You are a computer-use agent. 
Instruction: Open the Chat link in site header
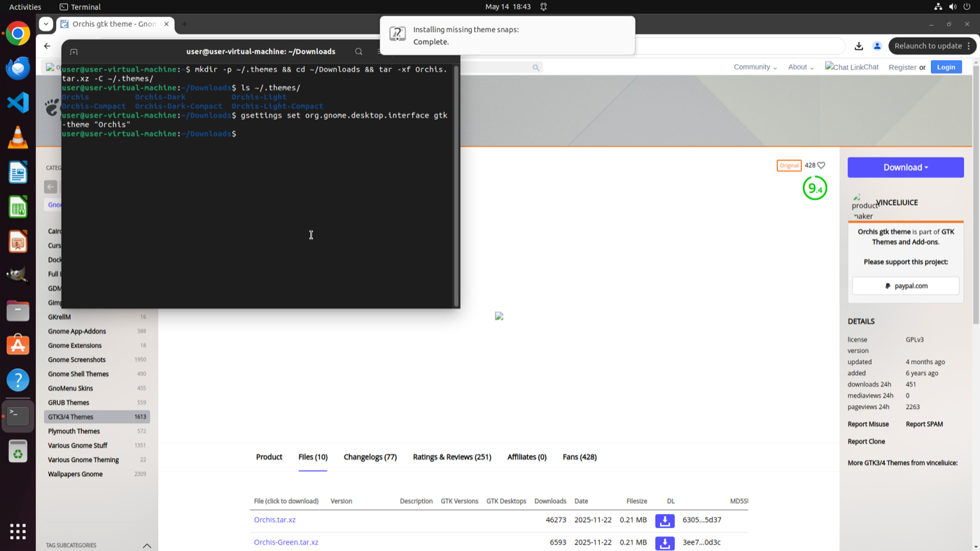852,67
